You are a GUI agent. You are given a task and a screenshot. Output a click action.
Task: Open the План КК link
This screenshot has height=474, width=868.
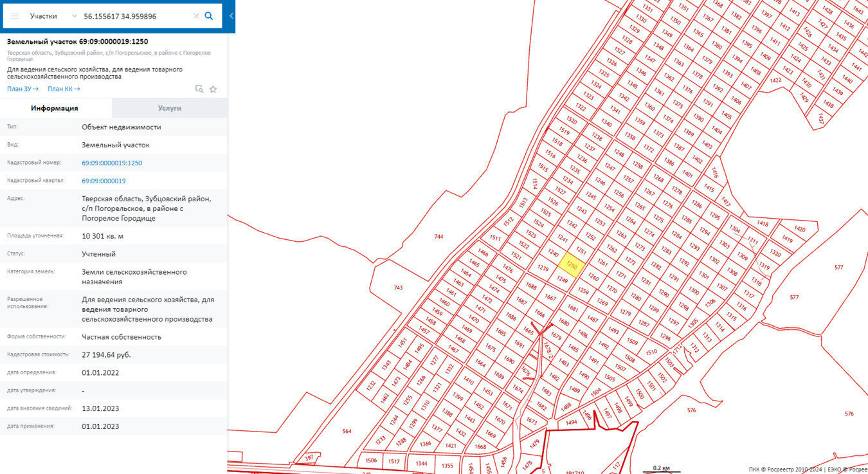(64, 89)
